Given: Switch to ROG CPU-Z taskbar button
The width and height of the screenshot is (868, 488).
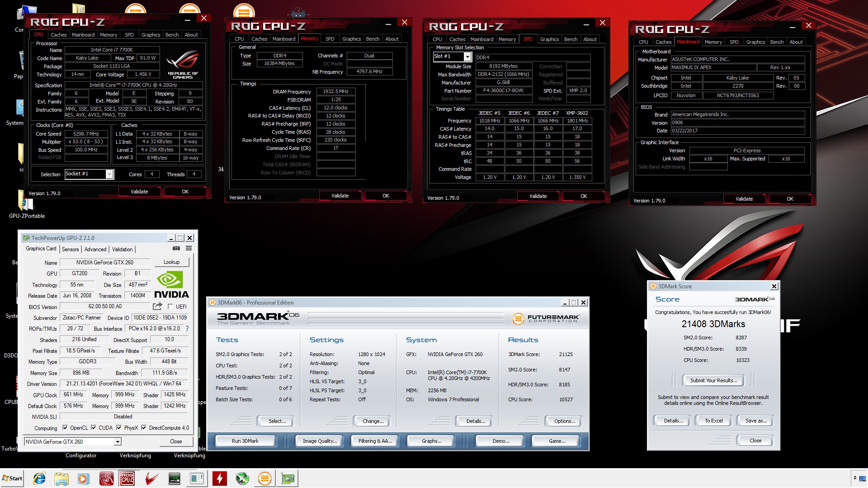Looking at the screenshot, I should point(127,479).
